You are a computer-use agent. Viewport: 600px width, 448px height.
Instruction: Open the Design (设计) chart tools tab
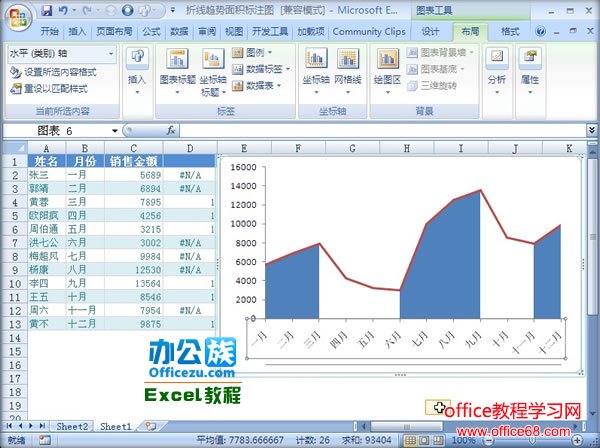[x=430, y=31]
